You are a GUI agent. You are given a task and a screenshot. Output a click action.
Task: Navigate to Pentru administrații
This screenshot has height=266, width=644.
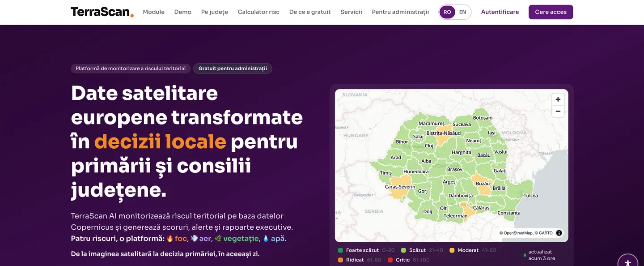[400, 12]
